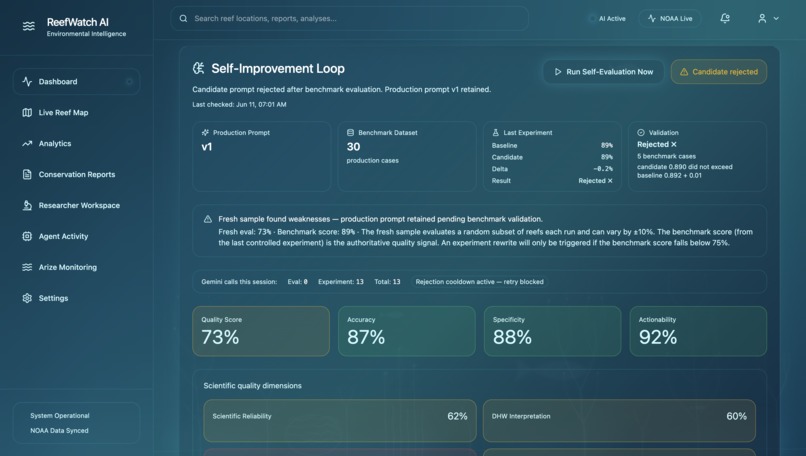Click the Quality Score 73% tile
The width and height of the screenshot is (806, 456).
pos(261,331)
